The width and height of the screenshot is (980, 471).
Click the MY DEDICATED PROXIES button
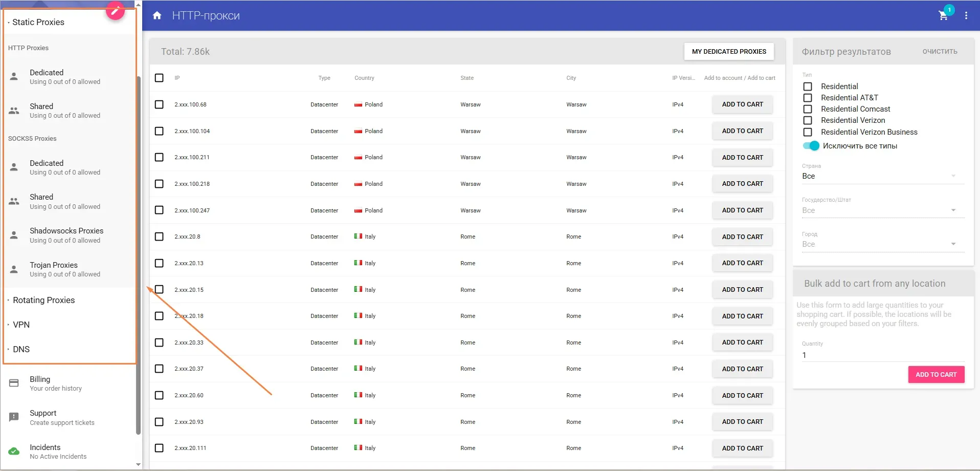point(728,51)
